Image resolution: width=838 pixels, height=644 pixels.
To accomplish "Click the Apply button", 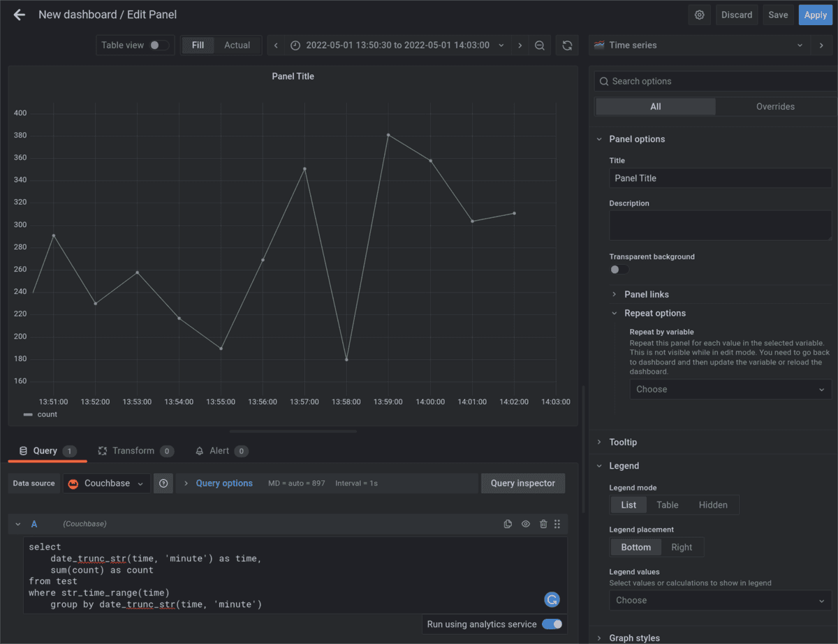I will [815, 14].
